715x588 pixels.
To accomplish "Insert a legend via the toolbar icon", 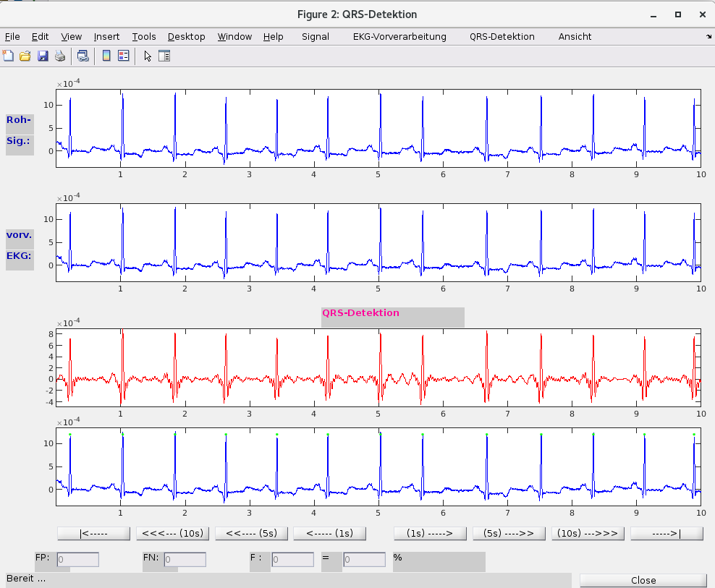I will (x=123, y=56).
